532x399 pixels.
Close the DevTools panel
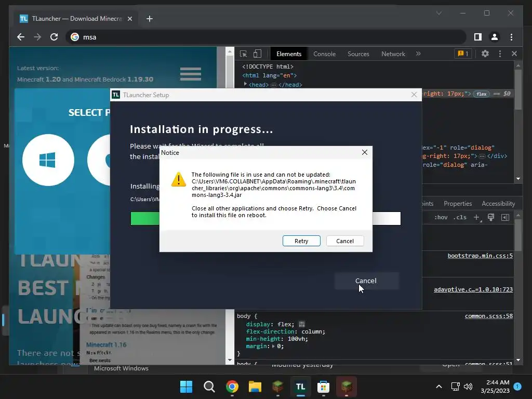point(514,54)
